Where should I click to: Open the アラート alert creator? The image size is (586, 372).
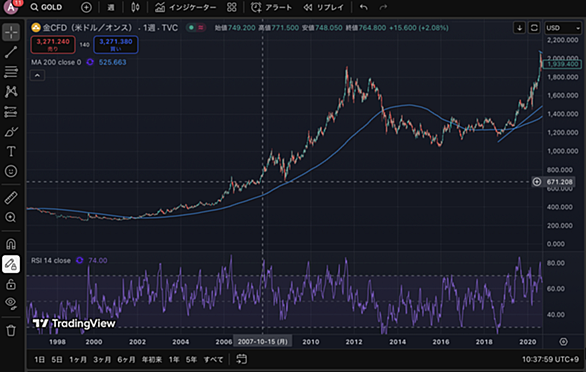[x=271, y=7]
